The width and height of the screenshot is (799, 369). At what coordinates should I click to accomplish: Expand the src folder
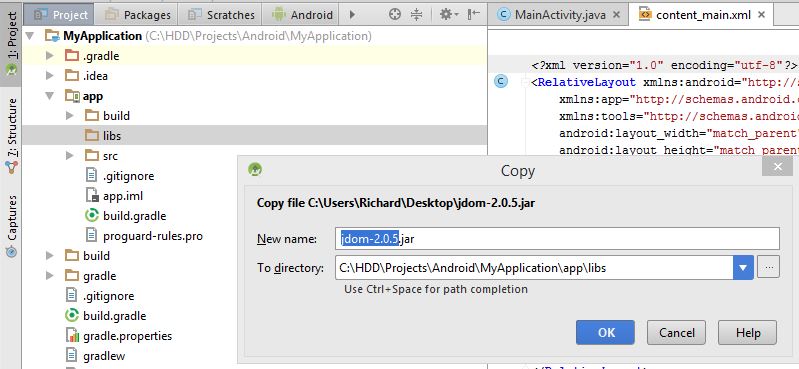[x=70, y=155]
